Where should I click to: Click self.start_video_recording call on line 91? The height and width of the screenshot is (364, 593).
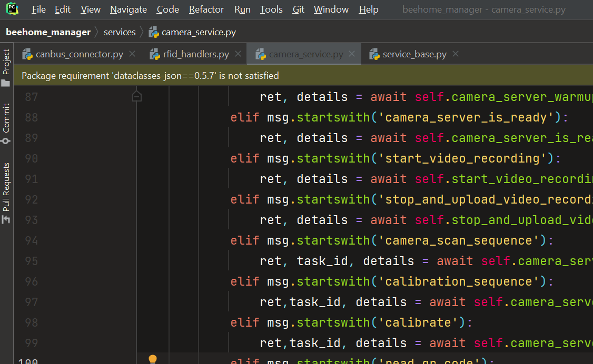(504, 179)
